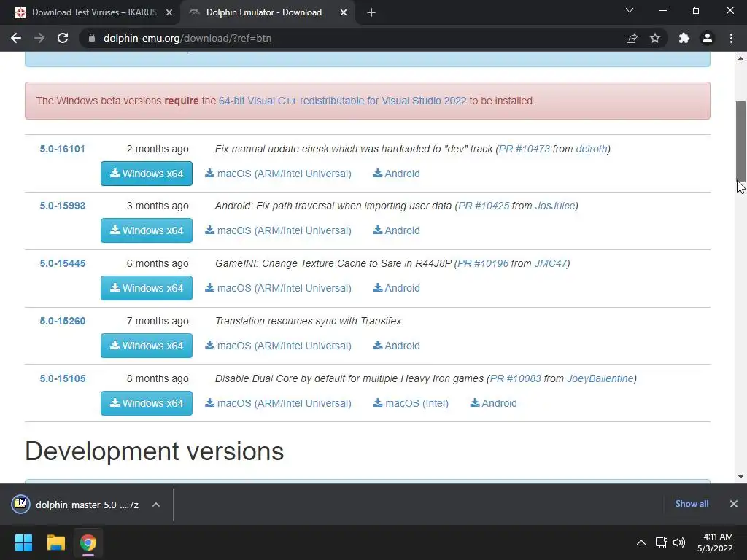Open JosJuice author link
This screenshot has height=560, width=747.
pos(555,206)
